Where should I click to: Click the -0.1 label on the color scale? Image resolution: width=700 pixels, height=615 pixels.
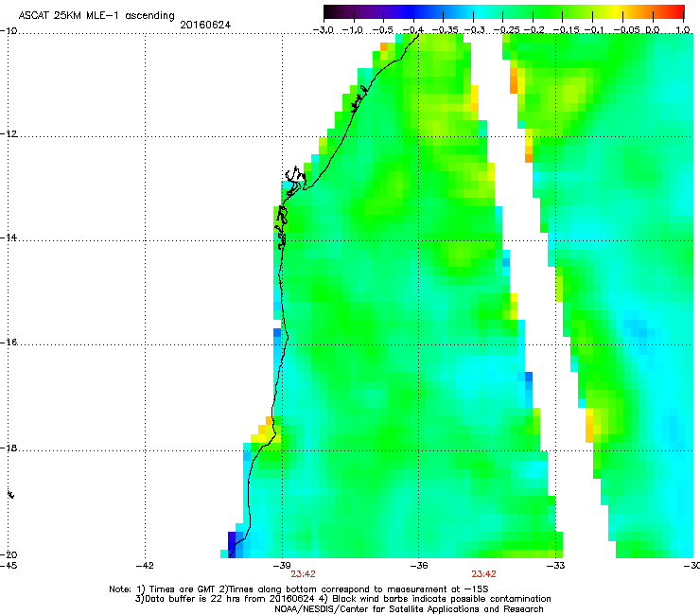pyautogui.click(x=594, y=30)
